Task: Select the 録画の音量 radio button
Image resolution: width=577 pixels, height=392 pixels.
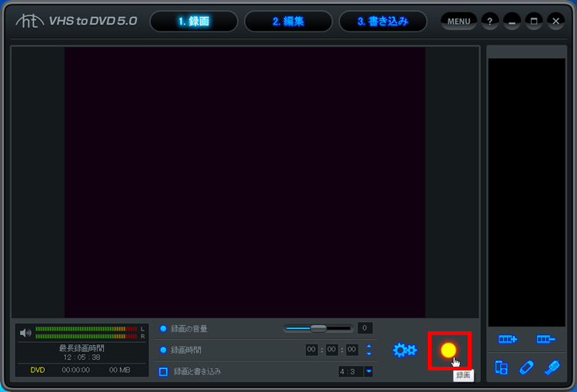Action: pos(163,328)
